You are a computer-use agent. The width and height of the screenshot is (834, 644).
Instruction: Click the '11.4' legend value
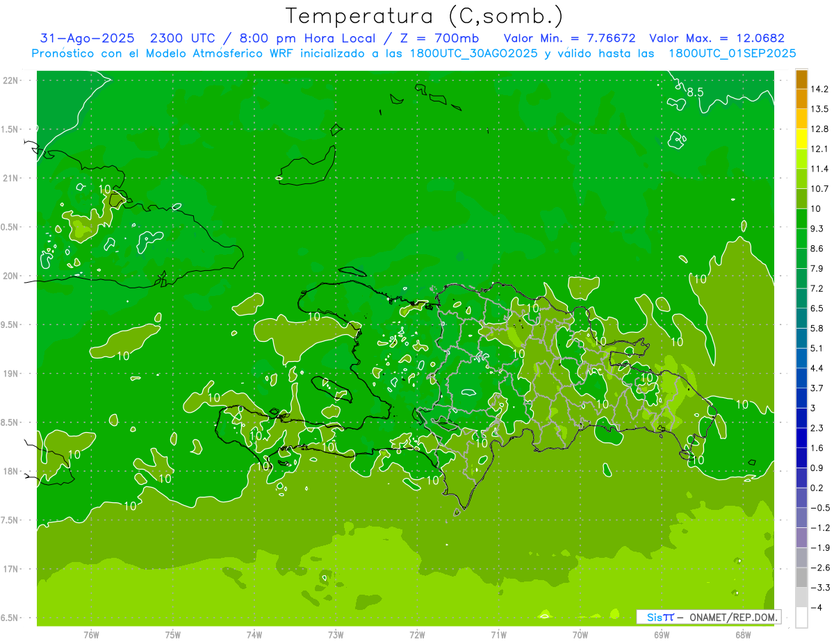(819, 169)
